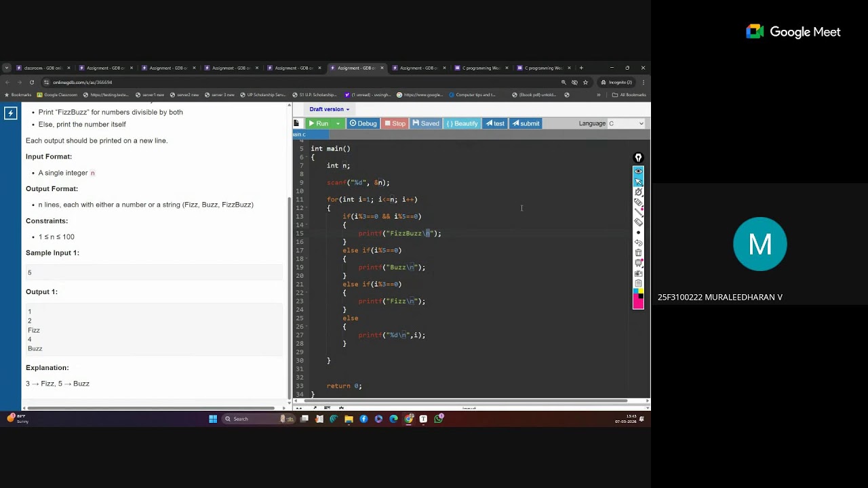
Task: Click the weather widget showing Sunny
Action: 17,419
